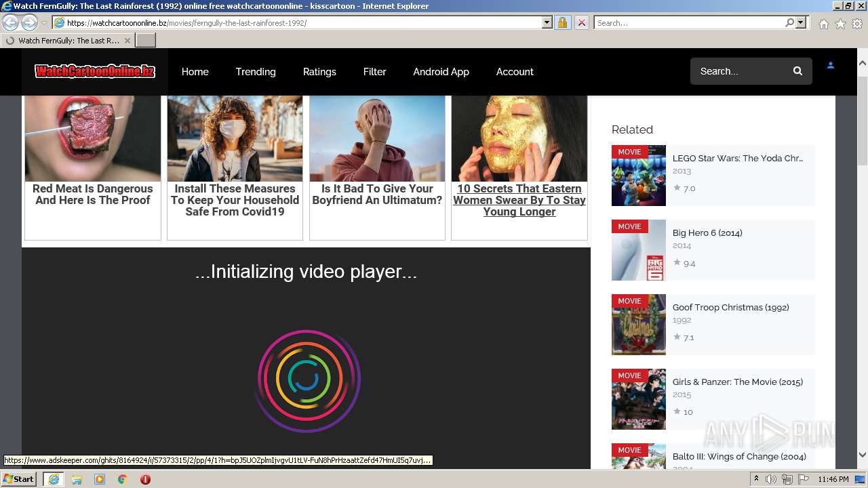Open Balto III: Wings of Change title
Screen dimensions: 868x488
pyautogui.click(x=739, y=456)
